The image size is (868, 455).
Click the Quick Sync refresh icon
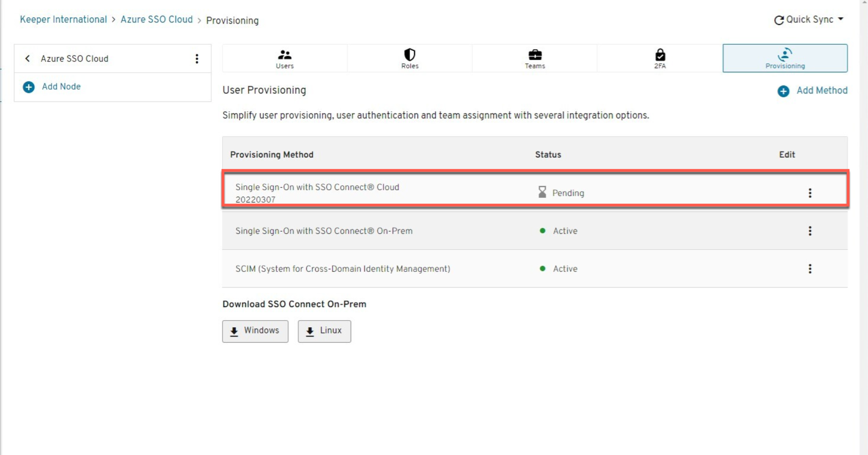(779, 20)
